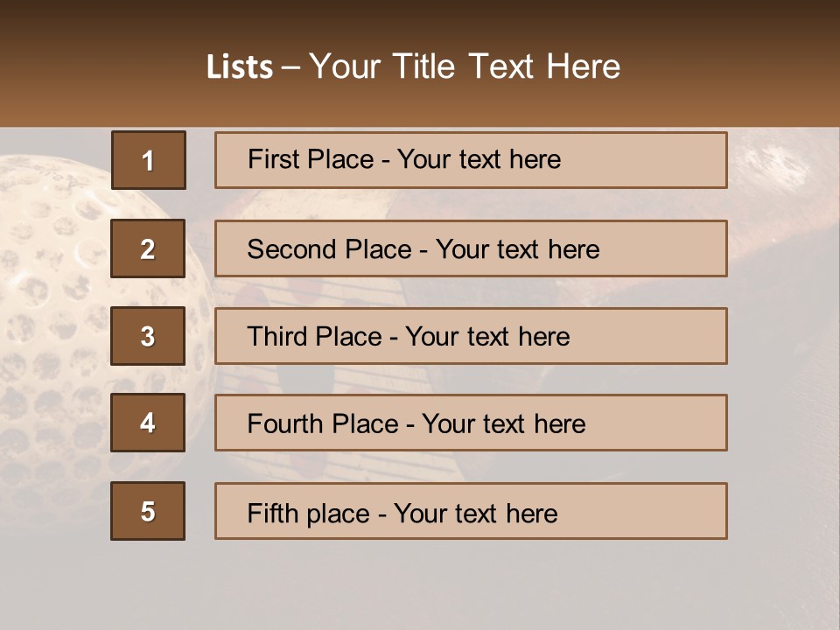Select the Third Place text bar
The height and width of the screenshot is (630, 840).
point(471,336)
